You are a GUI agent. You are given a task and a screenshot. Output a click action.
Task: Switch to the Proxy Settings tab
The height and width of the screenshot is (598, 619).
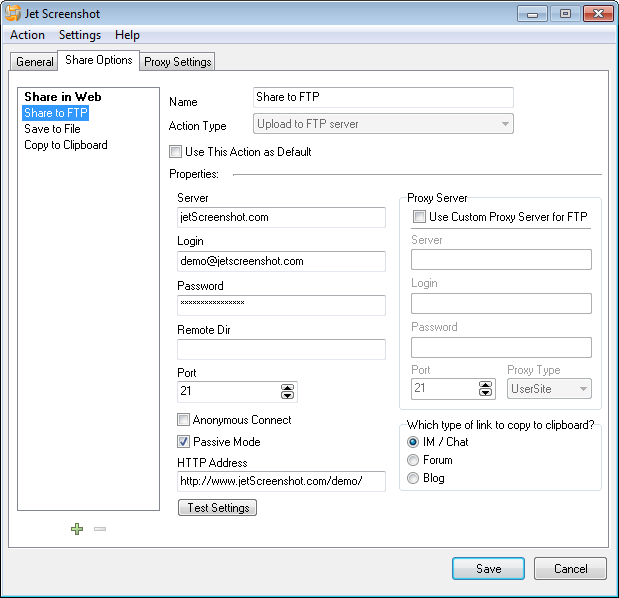tap(178, 62)
